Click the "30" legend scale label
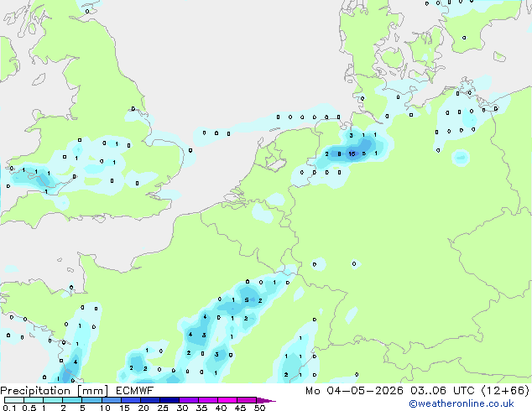The height and width of the screenshot is (411, 532). click(x=182, y=408)
